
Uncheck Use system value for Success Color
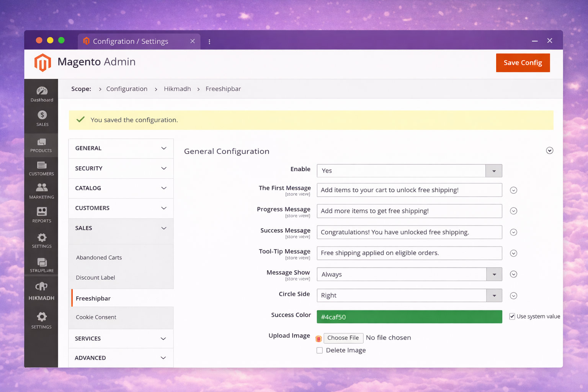click(x=512, y=316)
